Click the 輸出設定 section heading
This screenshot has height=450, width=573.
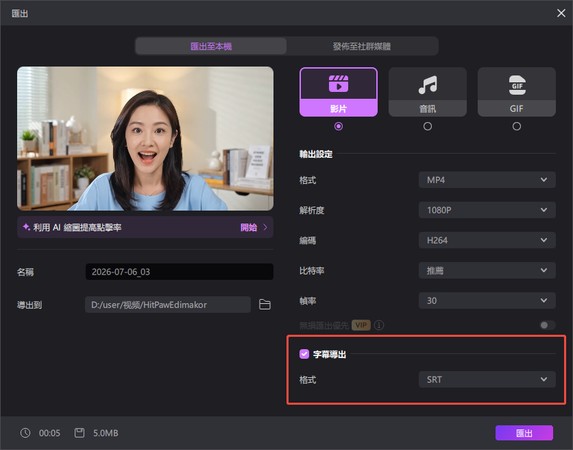[316, 154]
